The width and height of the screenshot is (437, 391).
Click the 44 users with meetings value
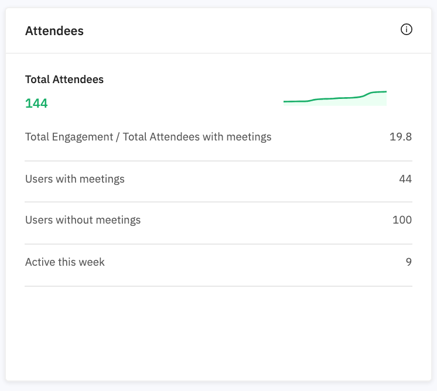(405, 179)
